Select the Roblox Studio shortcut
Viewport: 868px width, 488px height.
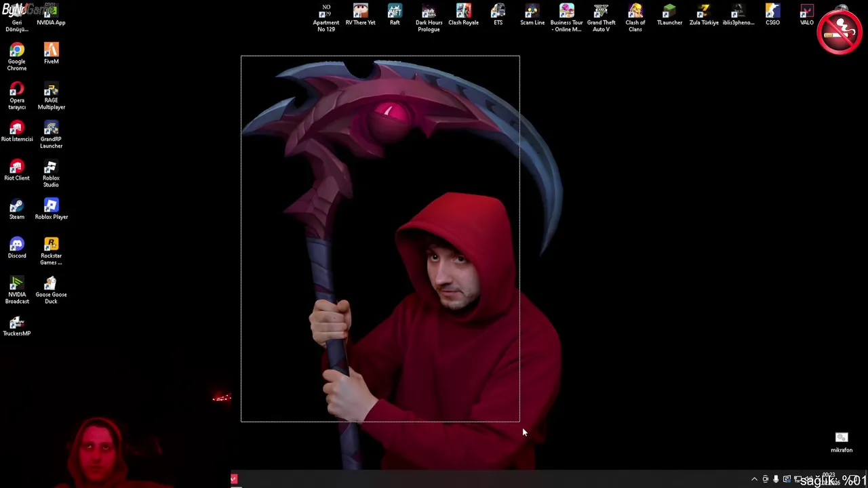pyautogui.click(x=51, y=174)
